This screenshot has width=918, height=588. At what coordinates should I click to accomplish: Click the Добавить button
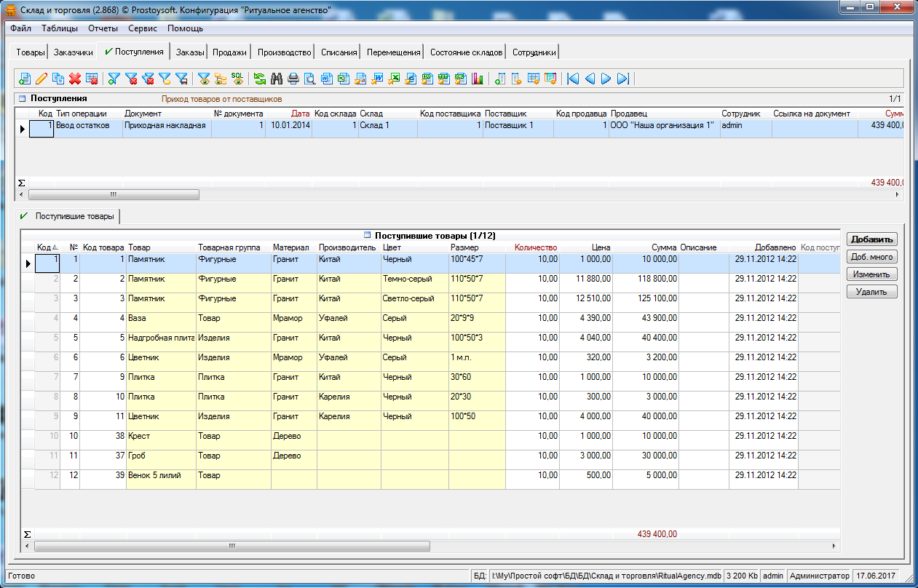[x=871, y=239]
